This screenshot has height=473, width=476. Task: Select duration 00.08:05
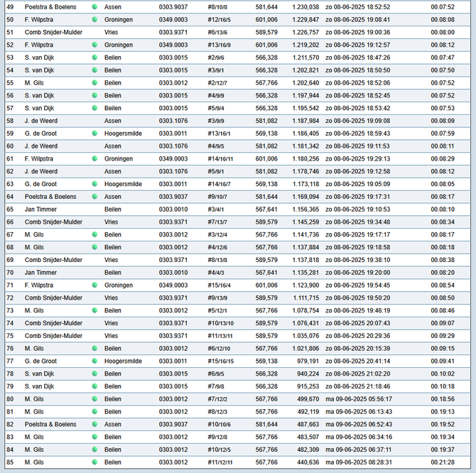[x=443, y=184]
